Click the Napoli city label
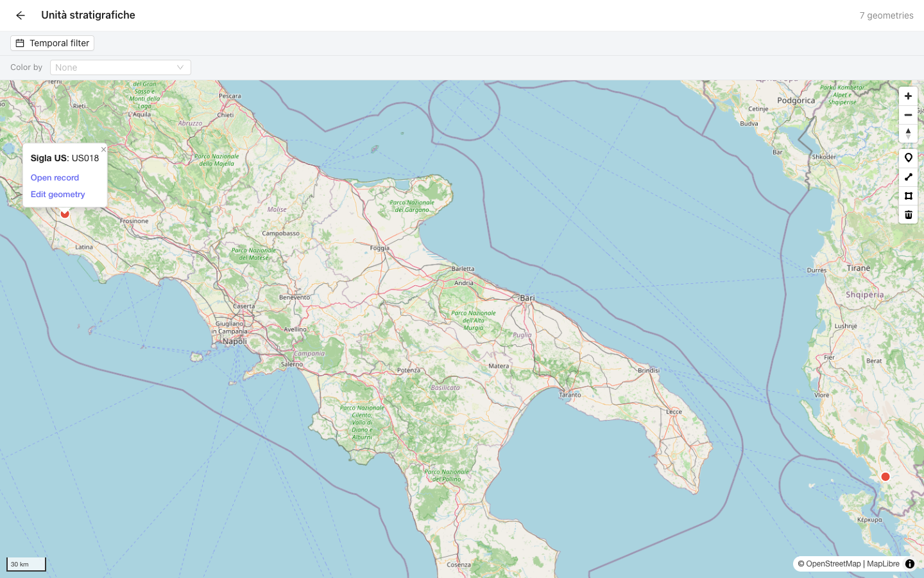Screen dimensions: 924x578 [235, 341]
